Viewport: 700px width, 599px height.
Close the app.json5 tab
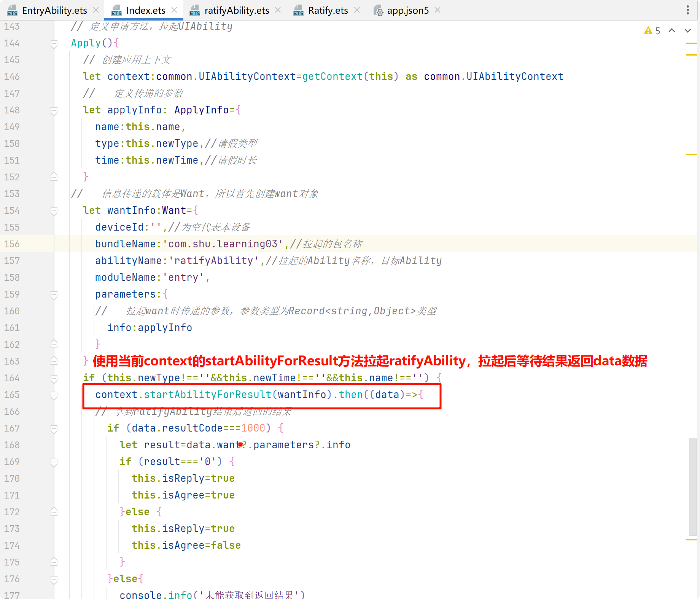[x=437, y=10]
